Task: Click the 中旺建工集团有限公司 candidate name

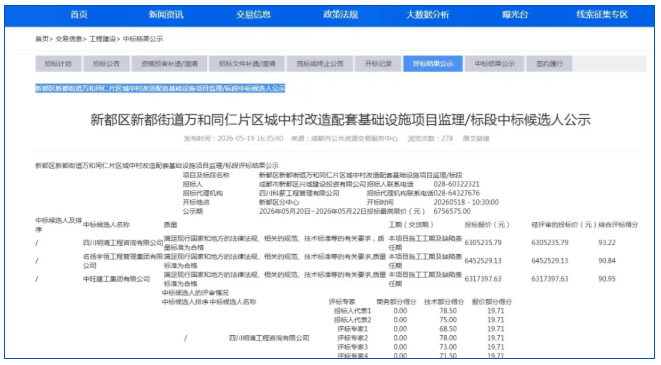Action: (x=116, y=279)
